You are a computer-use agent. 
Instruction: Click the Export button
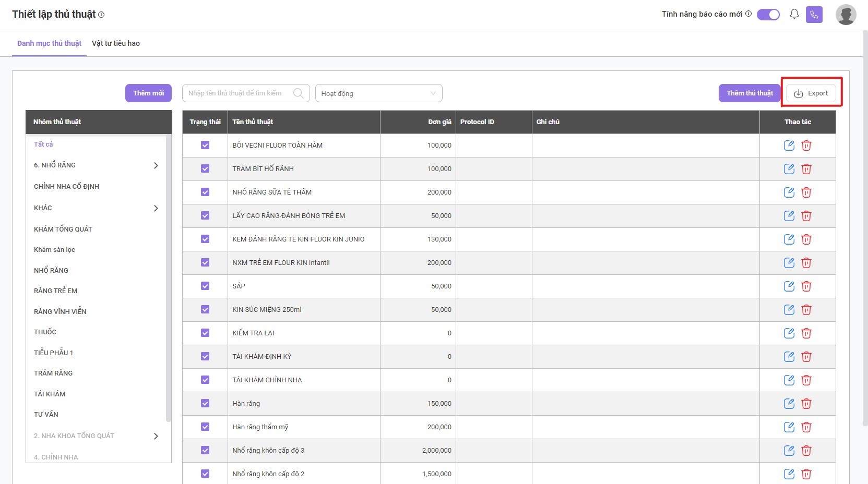point(811,93)
